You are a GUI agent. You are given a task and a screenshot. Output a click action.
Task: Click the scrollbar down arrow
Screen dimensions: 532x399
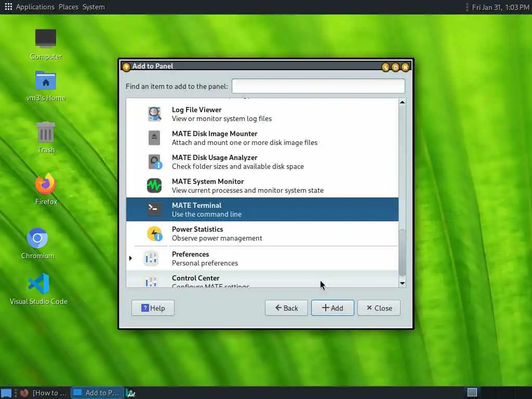point(402,283)
